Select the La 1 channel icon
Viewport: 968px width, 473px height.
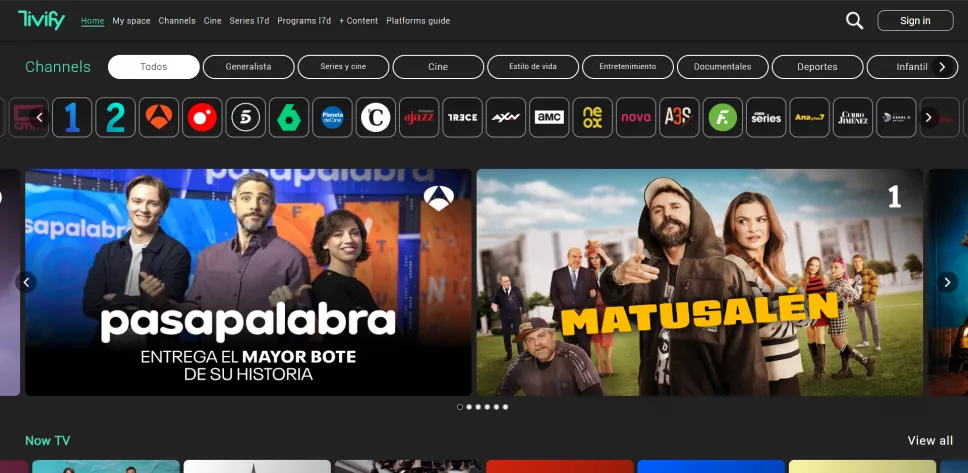(72, 117)
